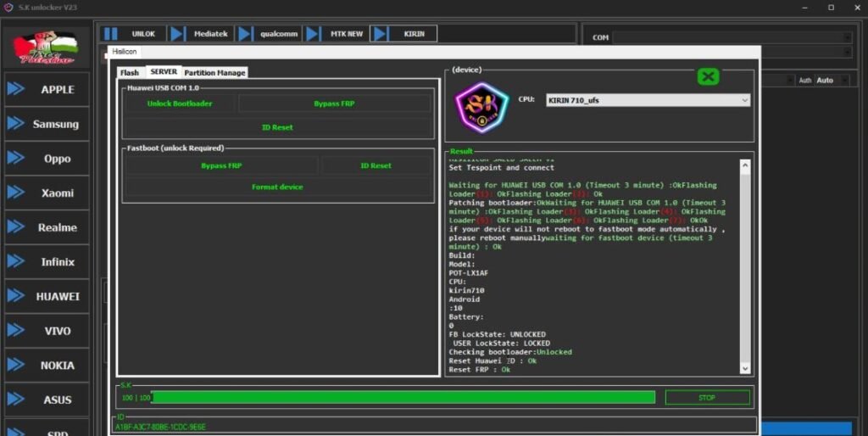
Task: Open the Infinix brand section
Action: tap(47, 261)
